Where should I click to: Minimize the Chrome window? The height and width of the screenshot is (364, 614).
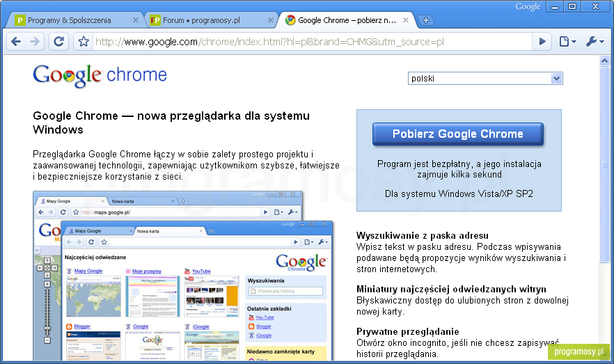coord(554,6)
